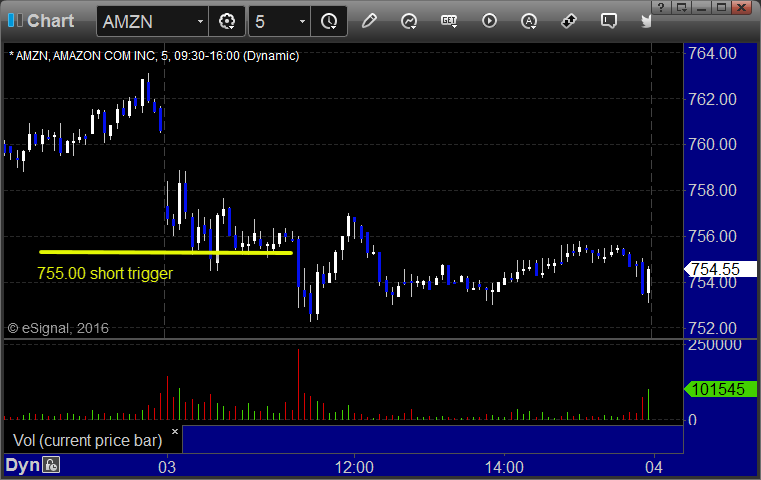Click the 754.55 current price marker
The height and width of the screenshot is (480, 761).
tap(720, 269)
